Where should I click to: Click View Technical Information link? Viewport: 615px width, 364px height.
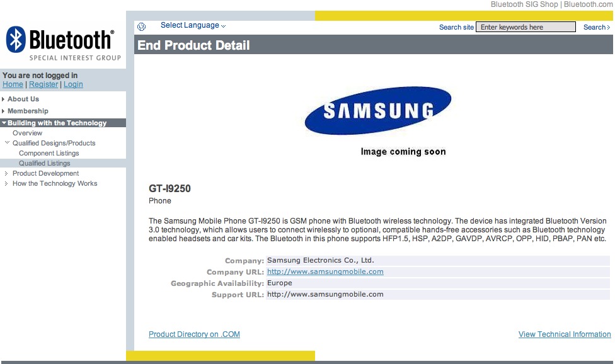[x=565, y=334]
